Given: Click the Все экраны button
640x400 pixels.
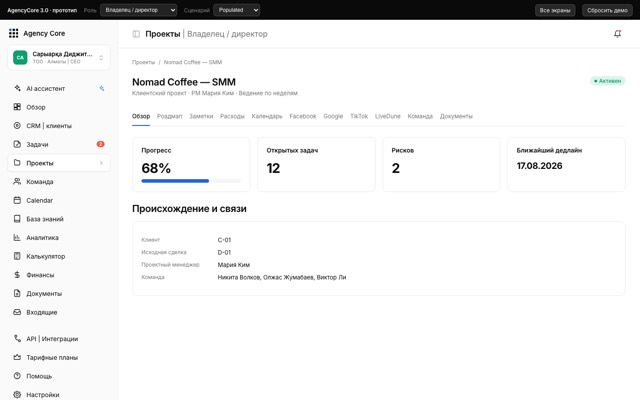Looking at the screenshot, I should 555,10.
